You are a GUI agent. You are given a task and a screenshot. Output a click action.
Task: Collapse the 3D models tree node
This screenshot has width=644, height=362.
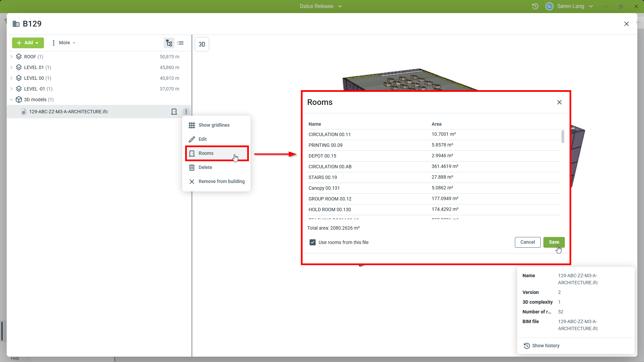click(x=11, y=100)
